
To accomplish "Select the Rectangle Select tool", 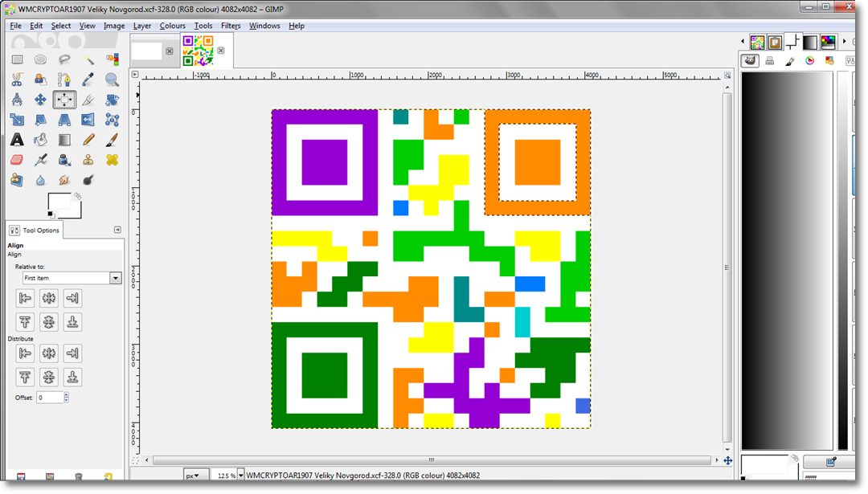I will tap(17, 59).
